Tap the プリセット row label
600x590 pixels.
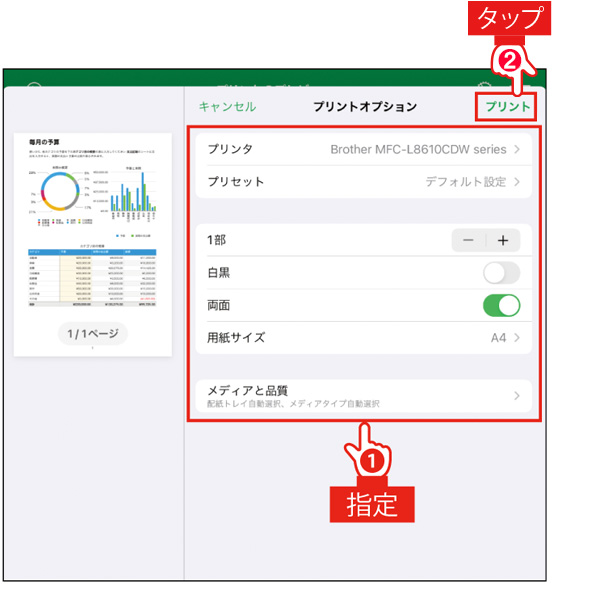pos(236,182)
